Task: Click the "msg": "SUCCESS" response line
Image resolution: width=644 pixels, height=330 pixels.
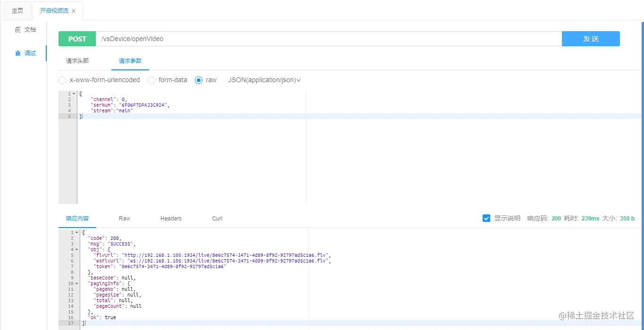Action: [111, 244]
